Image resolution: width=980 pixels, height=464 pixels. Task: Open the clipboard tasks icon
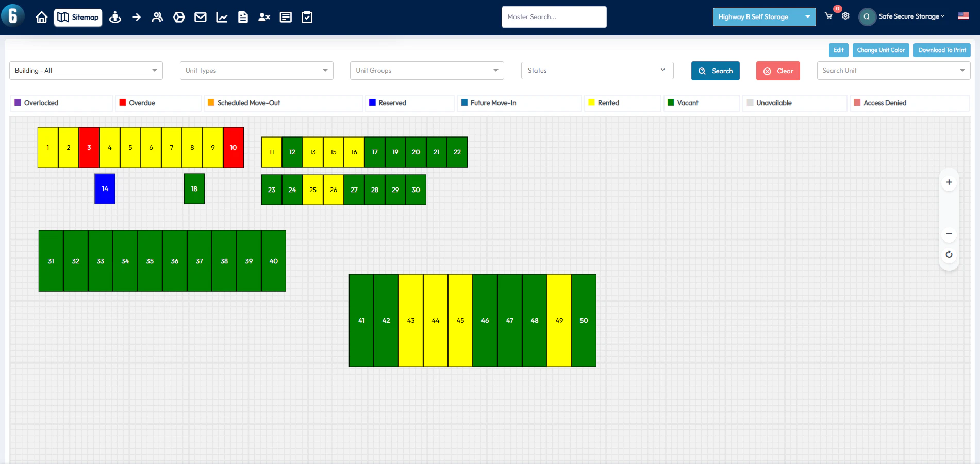(x=307, y=16)
